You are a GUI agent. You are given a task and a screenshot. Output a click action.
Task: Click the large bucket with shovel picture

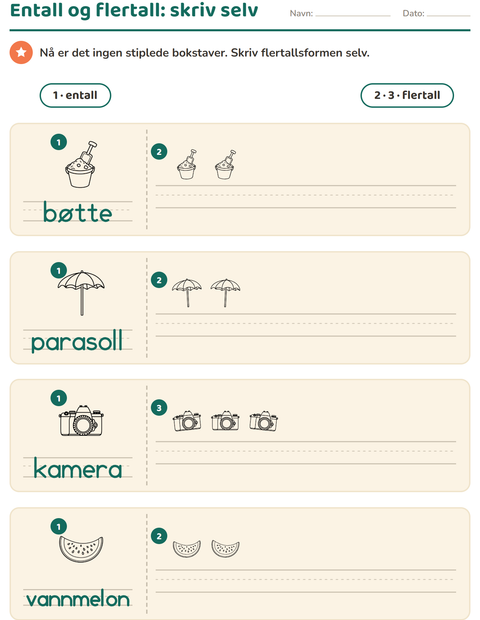point(81,164)
